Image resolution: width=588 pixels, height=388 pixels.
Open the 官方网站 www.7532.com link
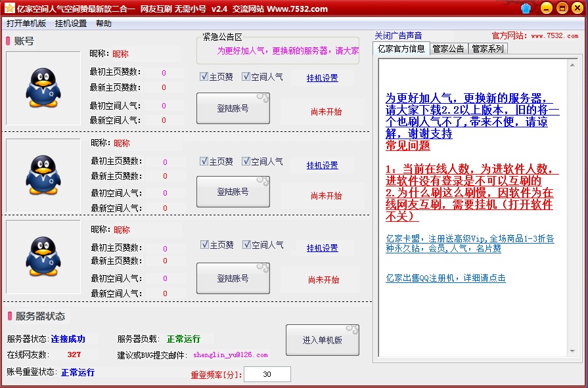coord(535,36)
